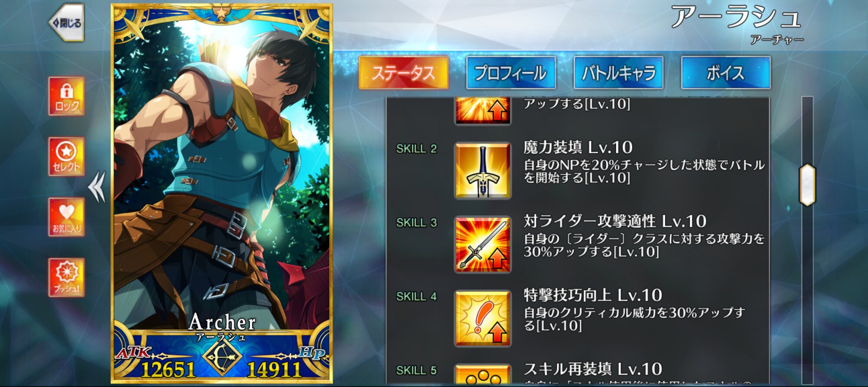Image resolution: width=868 pixels, height=387 pixels.
Task: Select the 魔力装填 Lv.10 skill title
Action: coord(578,148)
